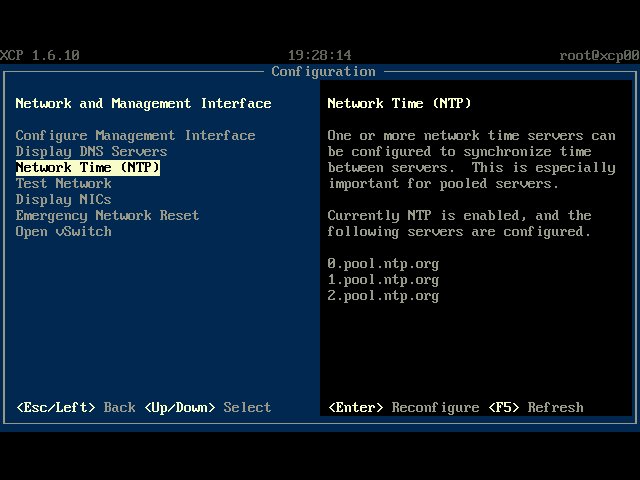Open the Open vSwitch menu item
Viewport: 640px width, 480px height.
click(x=63, y=231)
